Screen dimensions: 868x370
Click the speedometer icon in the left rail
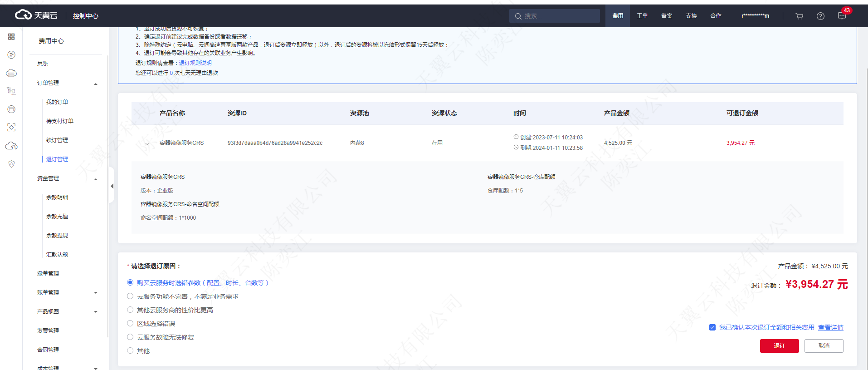point(11,54)
